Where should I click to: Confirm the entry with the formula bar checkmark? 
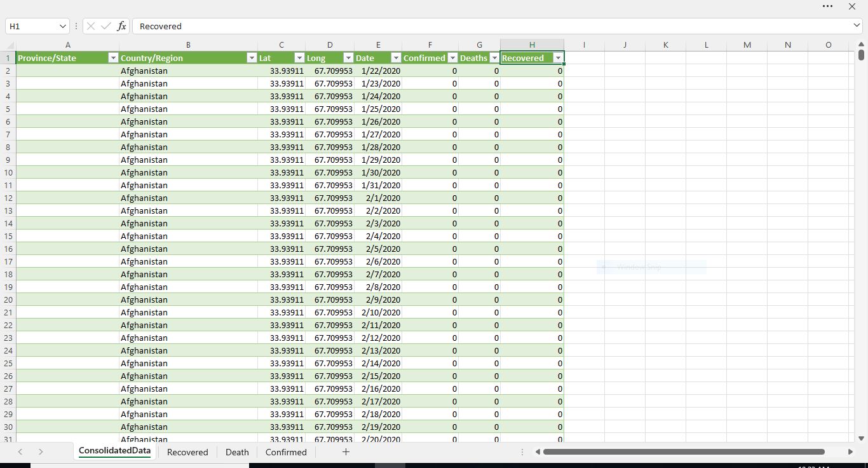point(105,26)
